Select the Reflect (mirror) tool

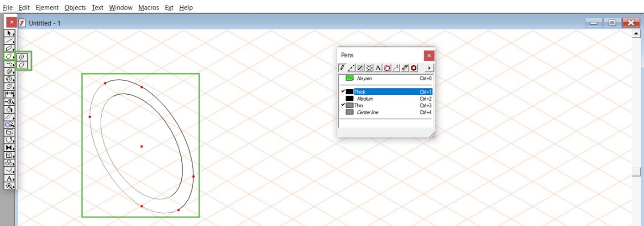pos(10,148)
